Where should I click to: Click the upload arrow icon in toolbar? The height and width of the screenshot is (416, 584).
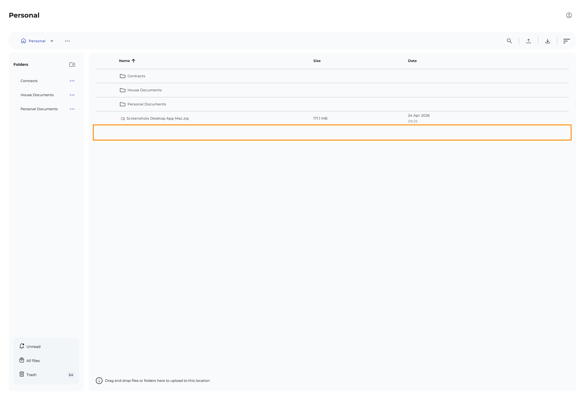tap(528, 41)
